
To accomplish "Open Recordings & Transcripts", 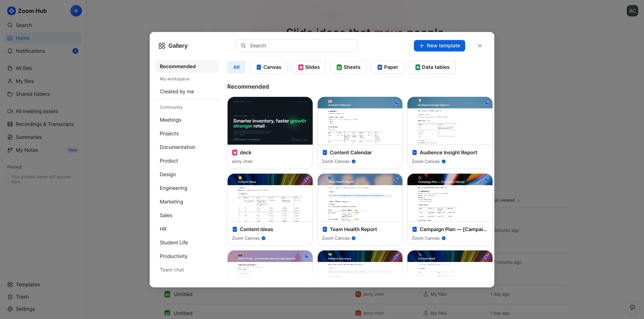I will [43, 124].
